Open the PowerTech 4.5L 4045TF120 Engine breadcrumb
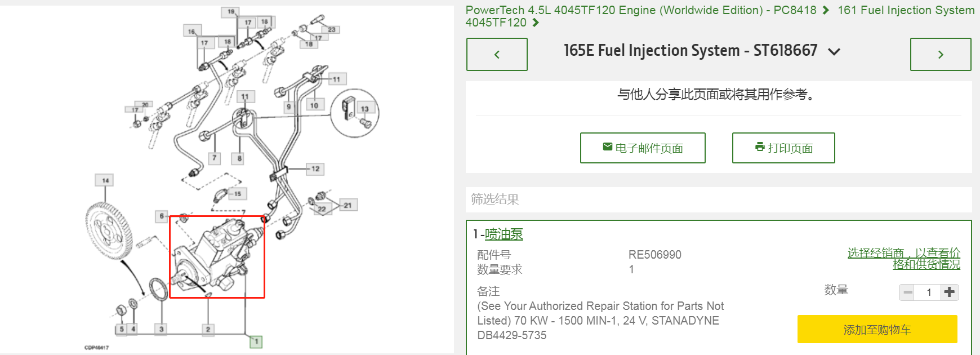Image resolution: width=980 pixels, height=355 pixels. tap(641, 10)
